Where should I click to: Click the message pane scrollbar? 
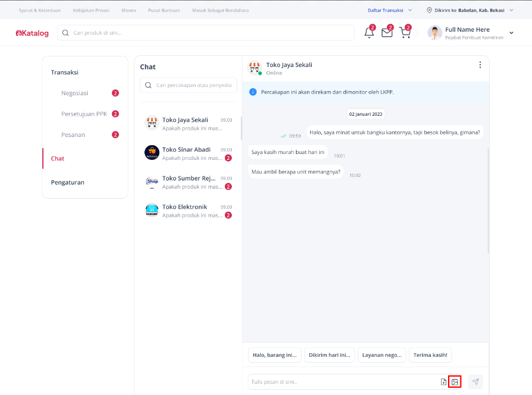(488, 200)
